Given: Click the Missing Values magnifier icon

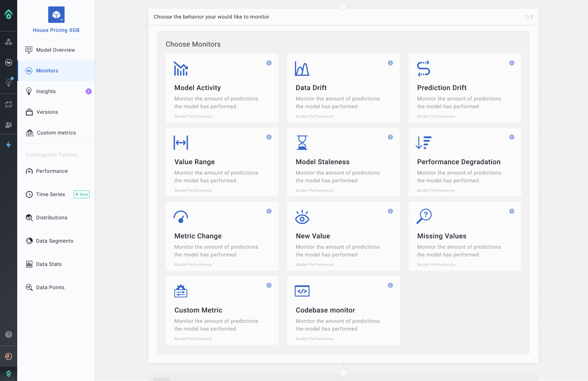Looking at the screenshot, I should coord(424,216).
